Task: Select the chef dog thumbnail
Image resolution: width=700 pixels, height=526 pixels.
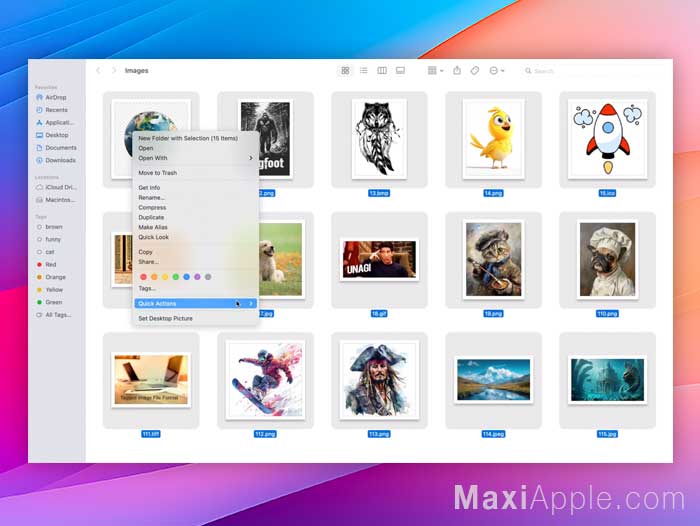Action: point(608,259)
